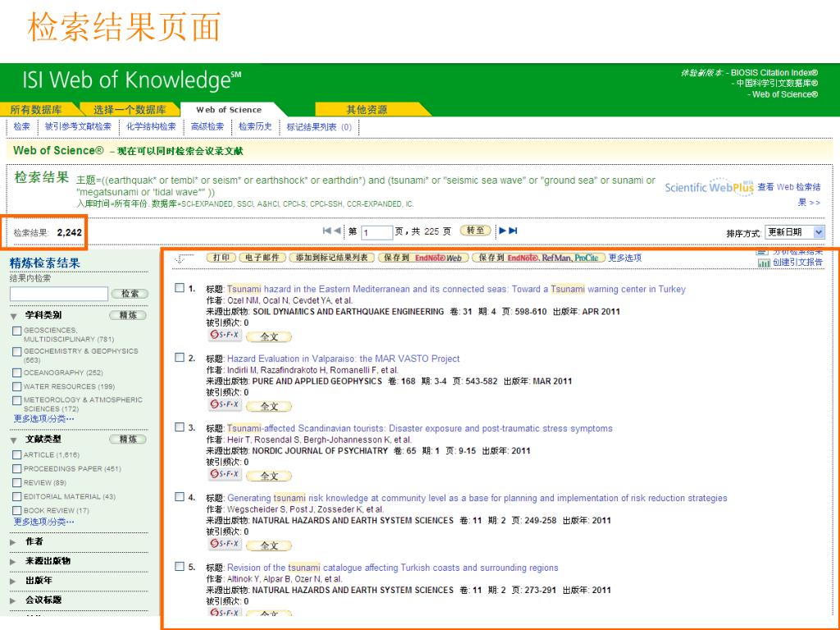840x630 pixels.
Task: Click 更多选项 beside the save buttons
Action: point(625,258)
